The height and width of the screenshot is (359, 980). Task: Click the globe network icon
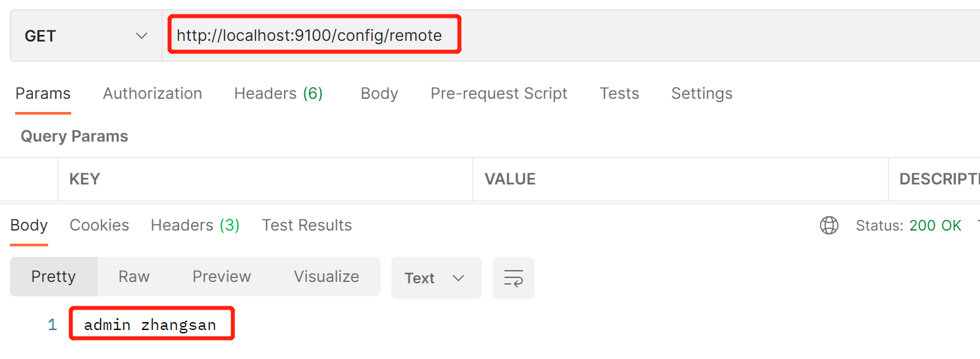[829, 225]
